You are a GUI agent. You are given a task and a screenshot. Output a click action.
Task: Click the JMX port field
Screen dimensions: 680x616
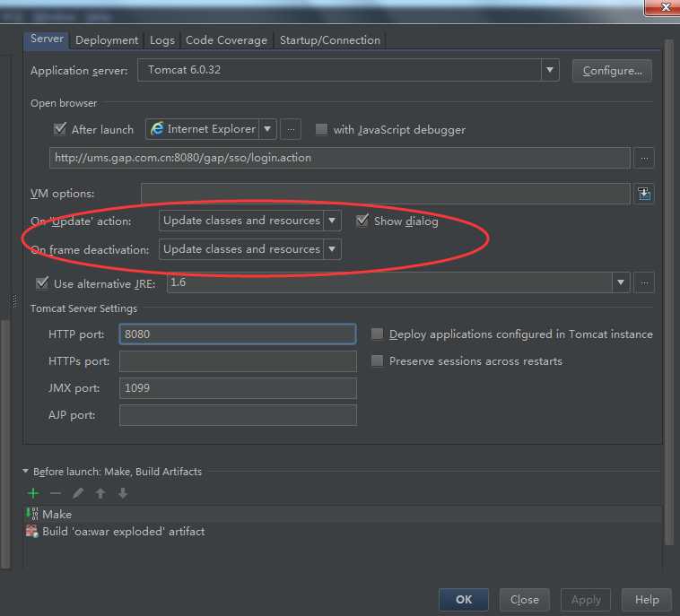point(238,388)
